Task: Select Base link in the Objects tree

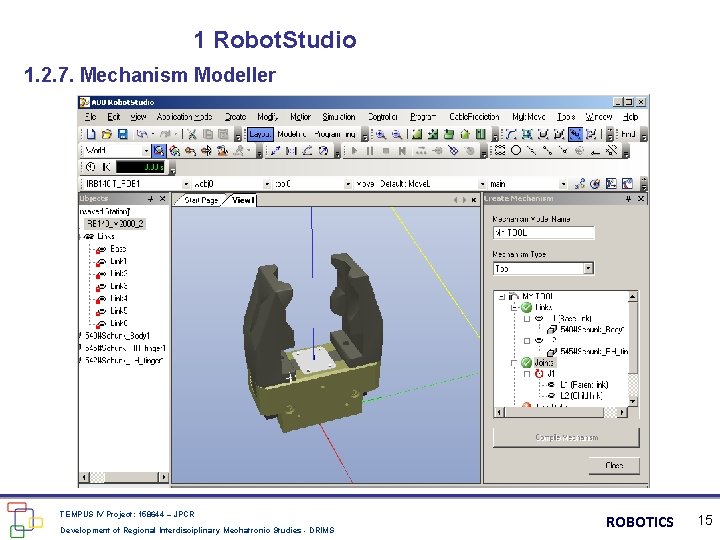Action: click(118, 249)
